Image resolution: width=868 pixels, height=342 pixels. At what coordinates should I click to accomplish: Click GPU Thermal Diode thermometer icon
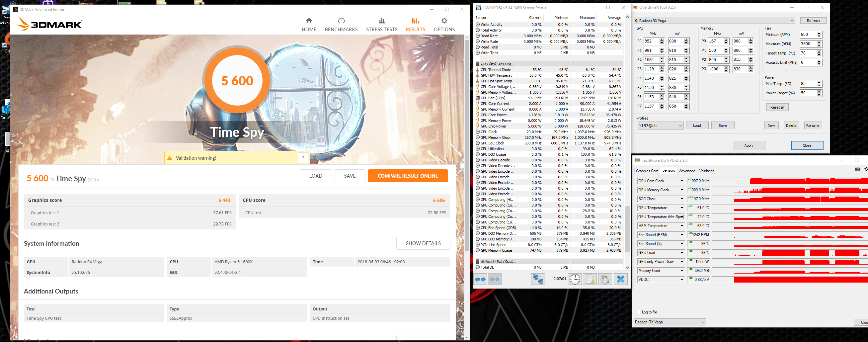(477, 70)
